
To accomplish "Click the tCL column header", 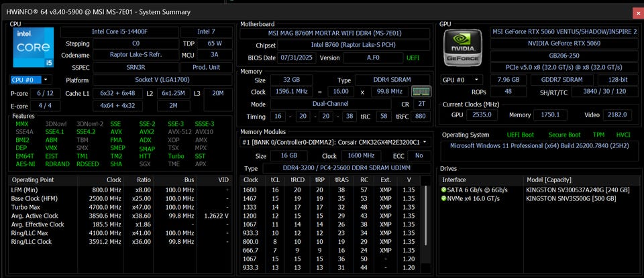I will [275, 180].
